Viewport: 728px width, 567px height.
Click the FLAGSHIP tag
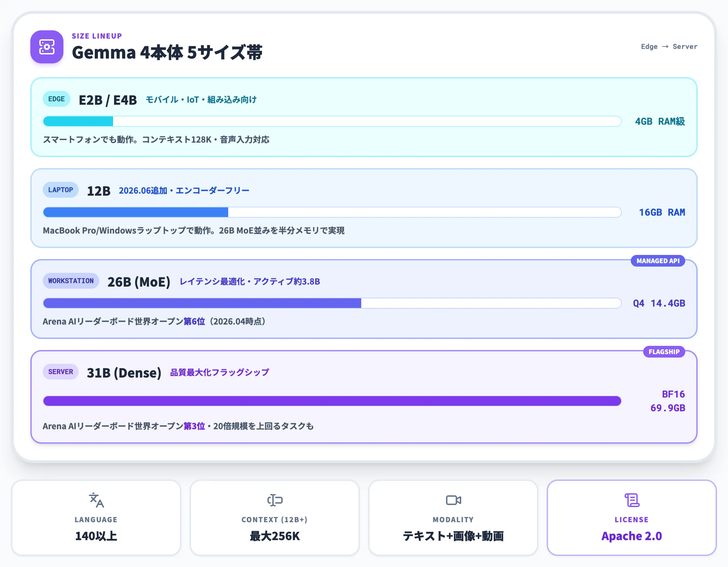pyautogui.click(x=664, y=352)
